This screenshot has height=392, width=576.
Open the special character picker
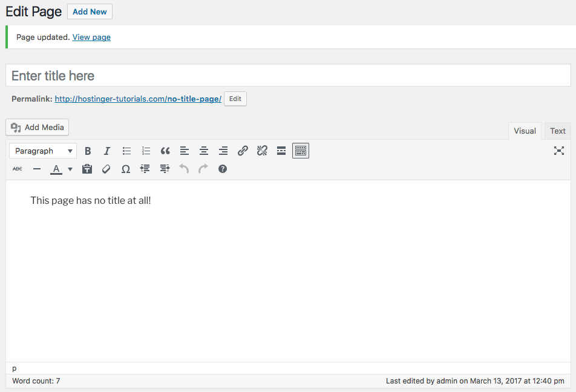coord(125,169)
